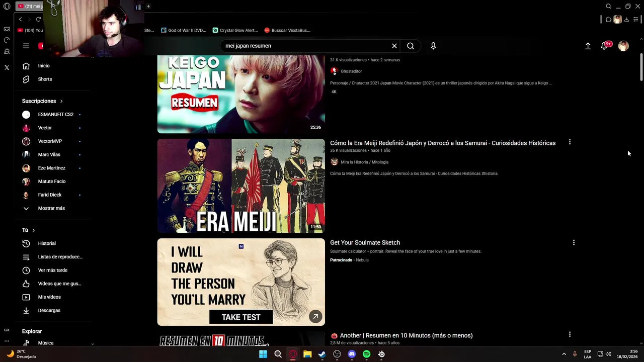Show hidden system tray icons chevron
Screen dimensions: 644x362
(x=564, y=354)
